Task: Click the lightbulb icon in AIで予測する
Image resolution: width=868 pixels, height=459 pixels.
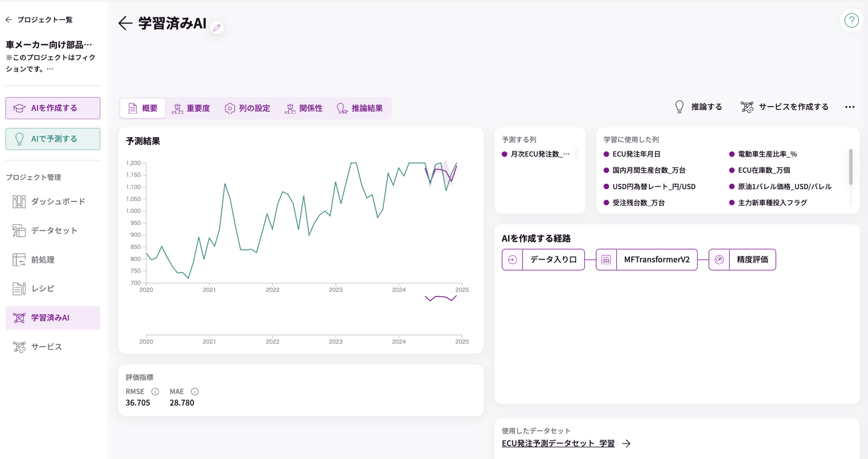Action: 20,139
